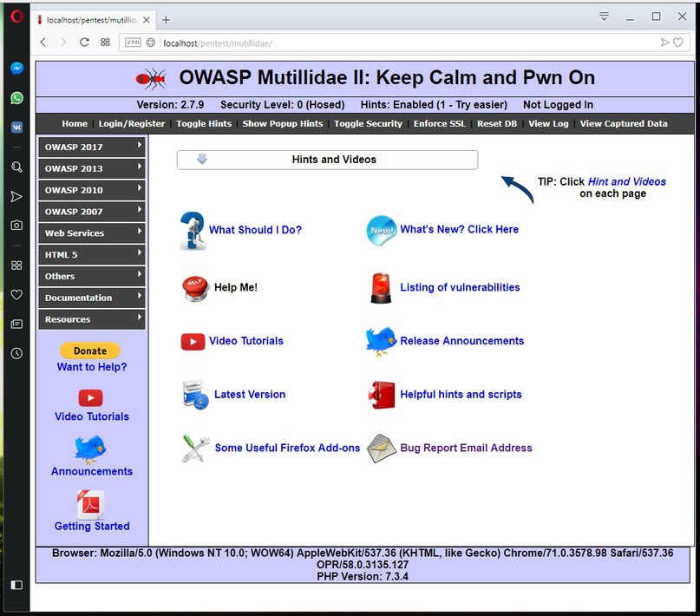Open Speed Dial grid icon in sidebar

(16, 265)
